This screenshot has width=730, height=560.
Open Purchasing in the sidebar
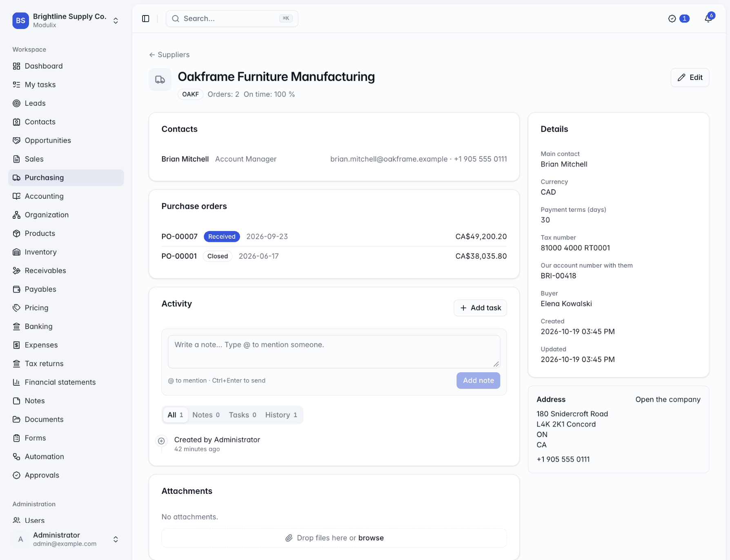[66, 178]
